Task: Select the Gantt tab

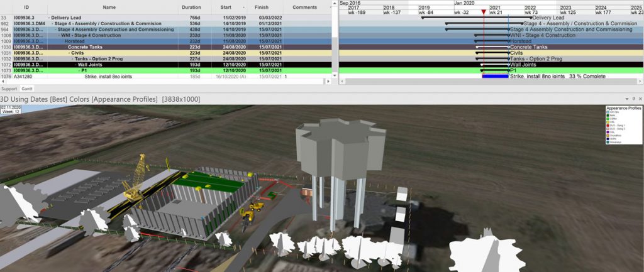Action: pyautogui.click(x=28, y=89)
